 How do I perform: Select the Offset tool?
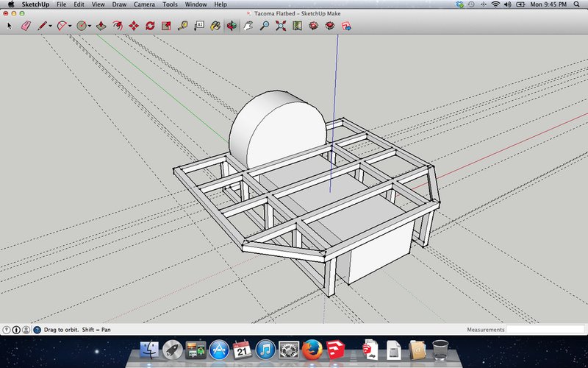tap(118, 26)
